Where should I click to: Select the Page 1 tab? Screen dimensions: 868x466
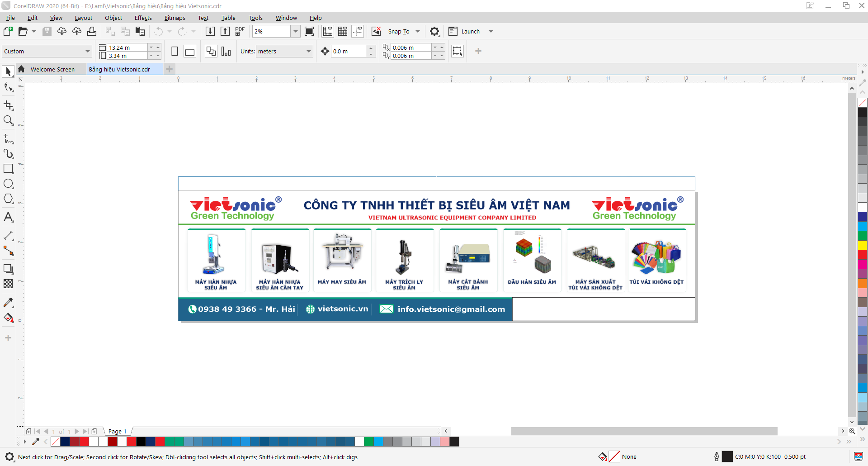pos(117,431)
